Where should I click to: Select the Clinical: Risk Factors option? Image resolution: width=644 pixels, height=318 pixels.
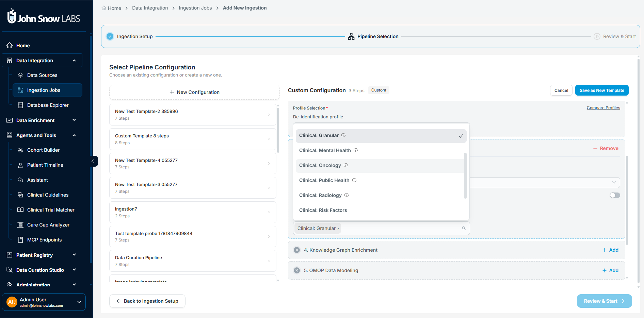click(380, 210)
